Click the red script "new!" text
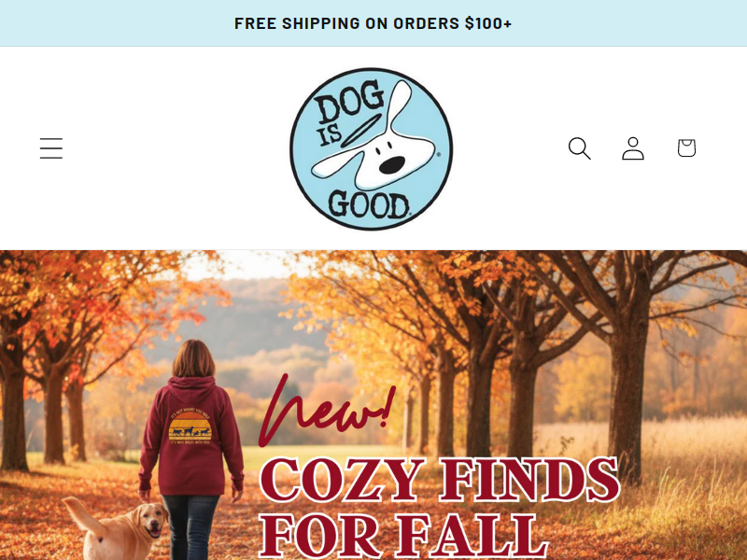The height and width of the screenshot is (560, 747). tap(327, 412)
